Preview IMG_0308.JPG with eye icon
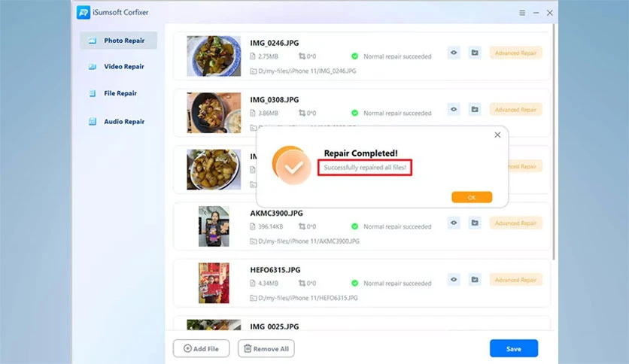The height and width of the screenshot is (364, 629). point(454,109)
